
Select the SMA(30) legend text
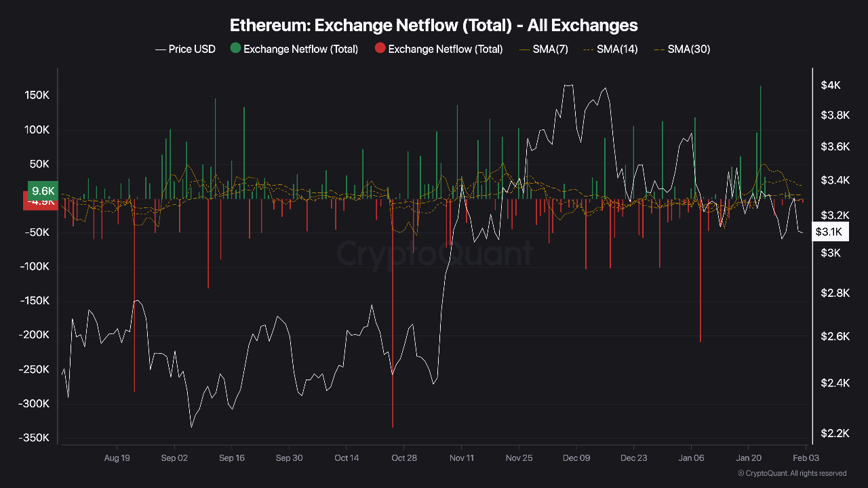pyautogui.click(x=689, y=49)
